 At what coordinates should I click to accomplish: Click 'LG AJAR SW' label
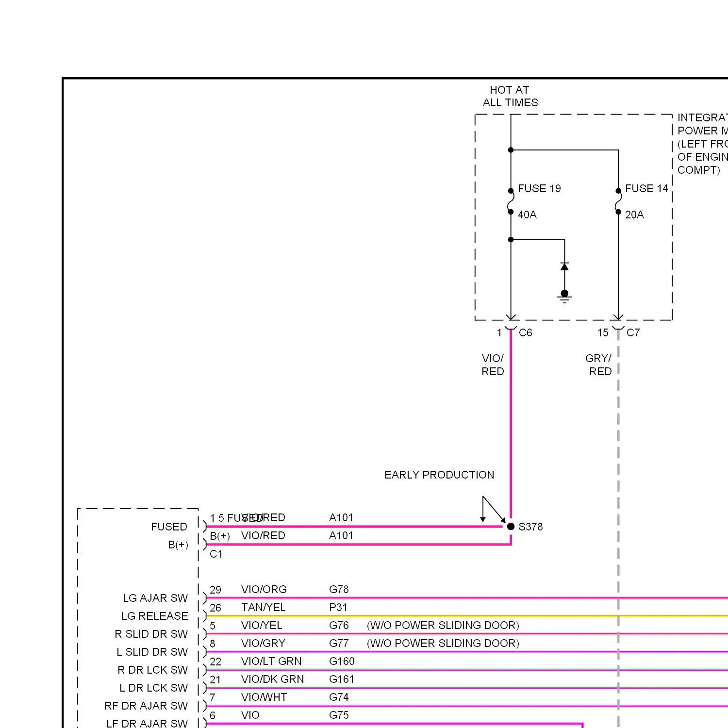point(155,598)
